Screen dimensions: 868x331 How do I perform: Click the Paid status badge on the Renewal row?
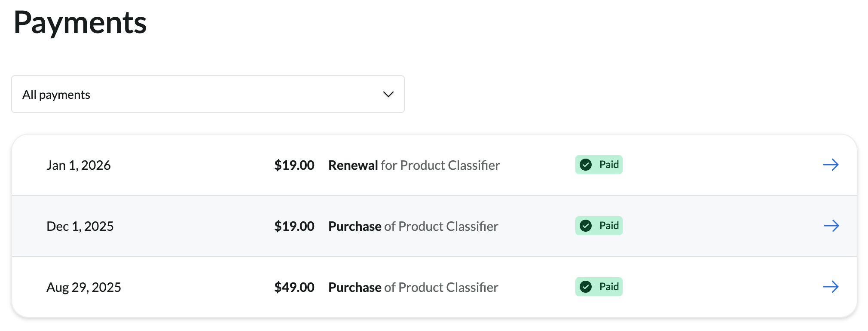[x=599, y=165]
